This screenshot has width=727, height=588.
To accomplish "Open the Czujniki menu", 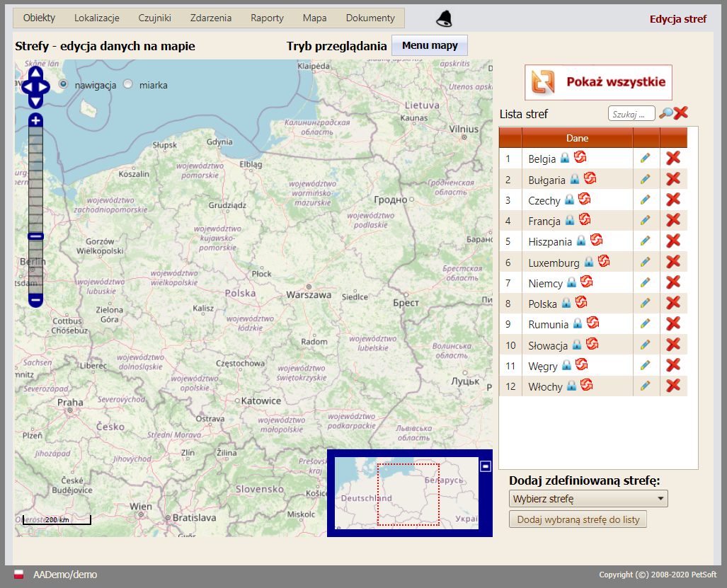I will tap(154, 18).
